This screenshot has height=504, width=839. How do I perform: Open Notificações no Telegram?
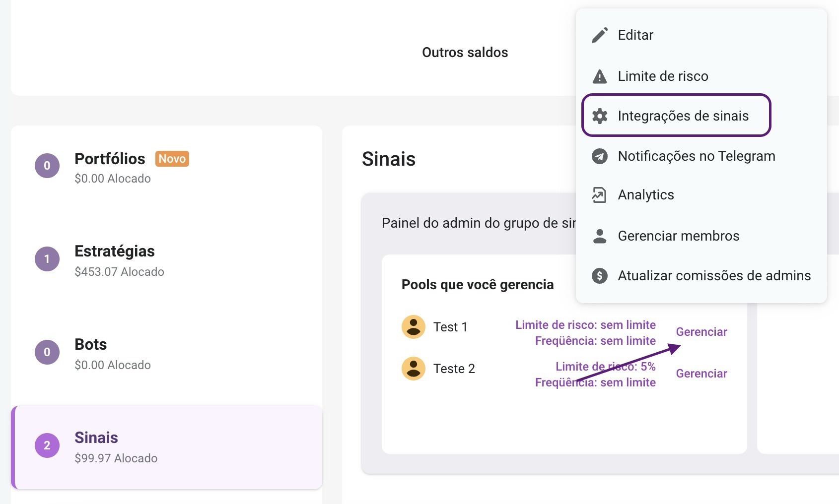(701, 156)
